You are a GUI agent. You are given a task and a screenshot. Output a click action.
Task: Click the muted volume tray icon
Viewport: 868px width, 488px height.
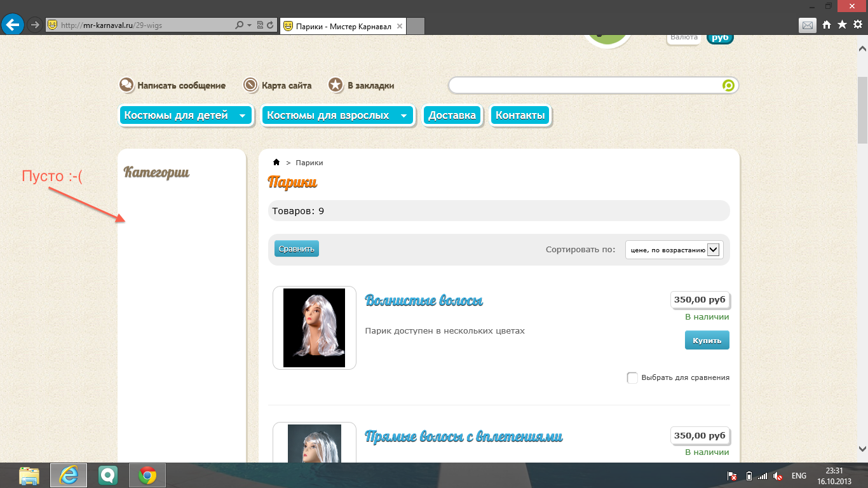point(778,476)
